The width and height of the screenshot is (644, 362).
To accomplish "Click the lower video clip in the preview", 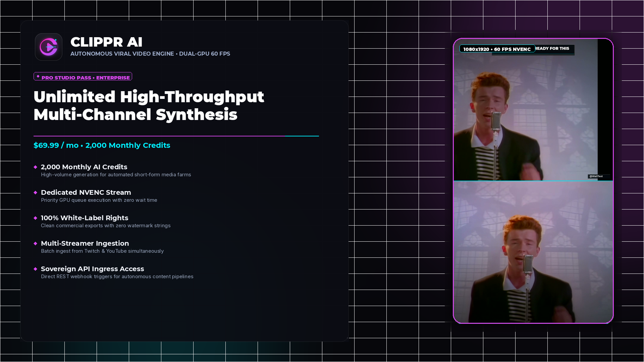I will pyautogui.click(x=533, y=252).
